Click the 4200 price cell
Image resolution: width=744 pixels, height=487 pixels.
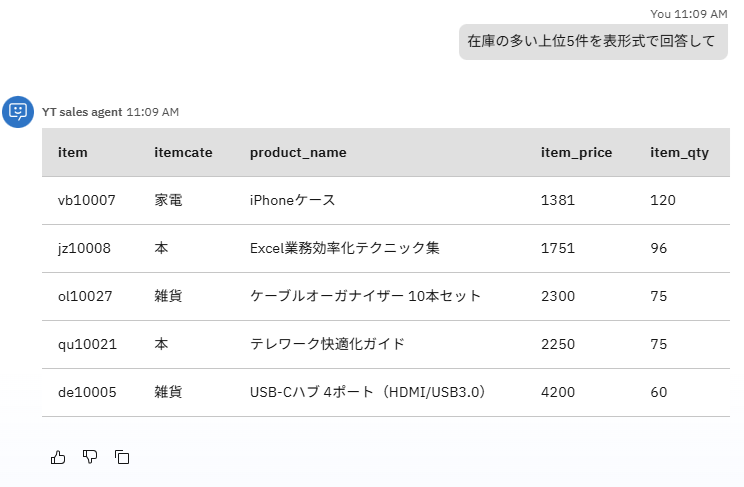click(558, 392)
